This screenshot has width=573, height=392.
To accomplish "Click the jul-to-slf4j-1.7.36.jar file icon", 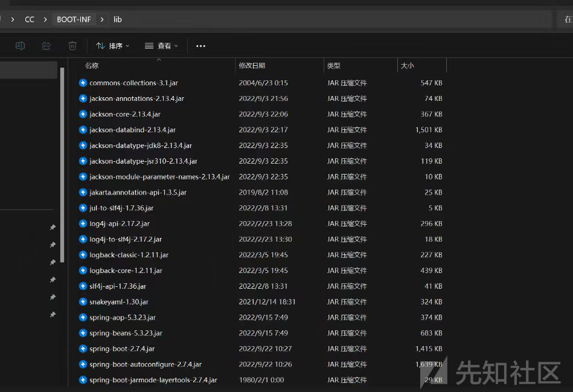I will click(83, 208).
